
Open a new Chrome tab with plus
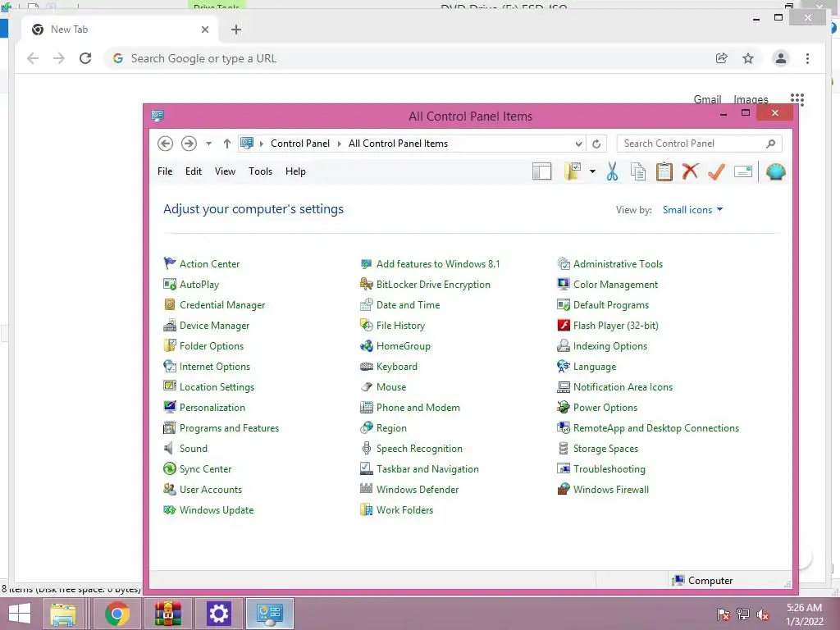point(236,30)
